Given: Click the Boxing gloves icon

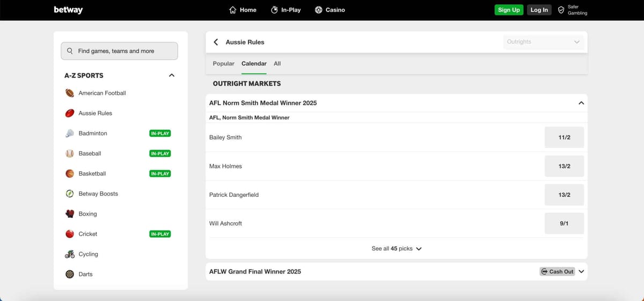Looking at the screenshot, I should pos(70,214).
